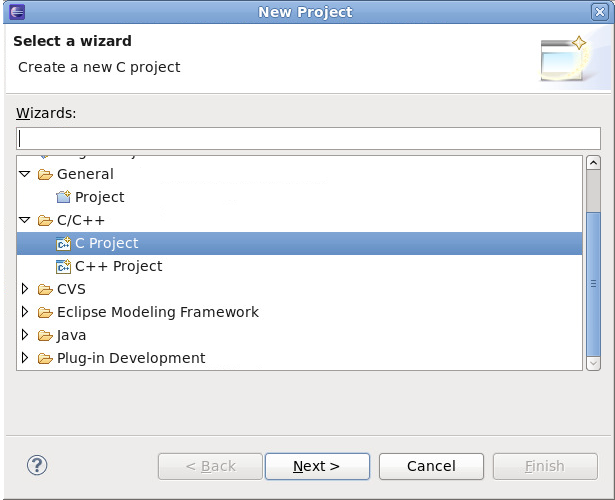Click the Help question mark icon
The image size is (615, 500).
37,465
